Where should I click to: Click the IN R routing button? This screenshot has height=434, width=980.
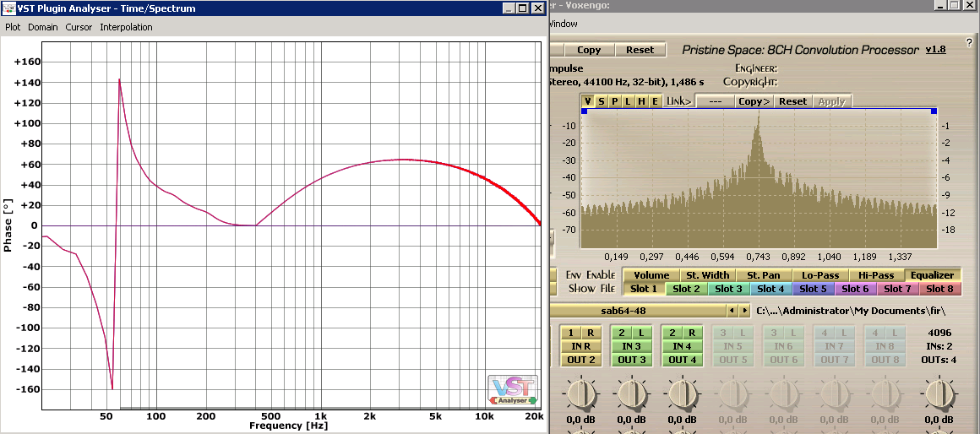click(x=581, y=345)
